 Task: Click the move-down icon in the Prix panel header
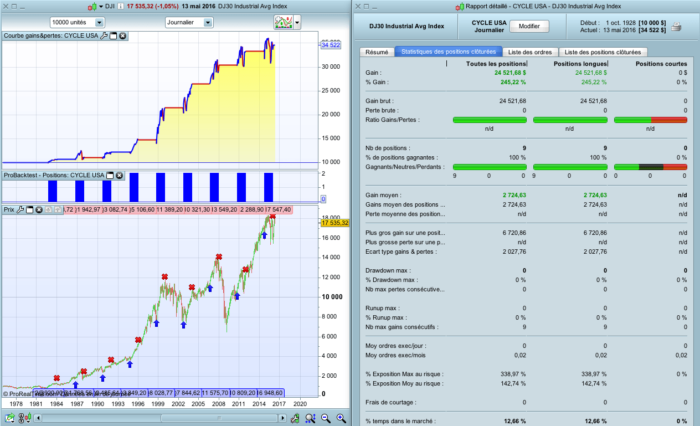click(x=57, y=209)
